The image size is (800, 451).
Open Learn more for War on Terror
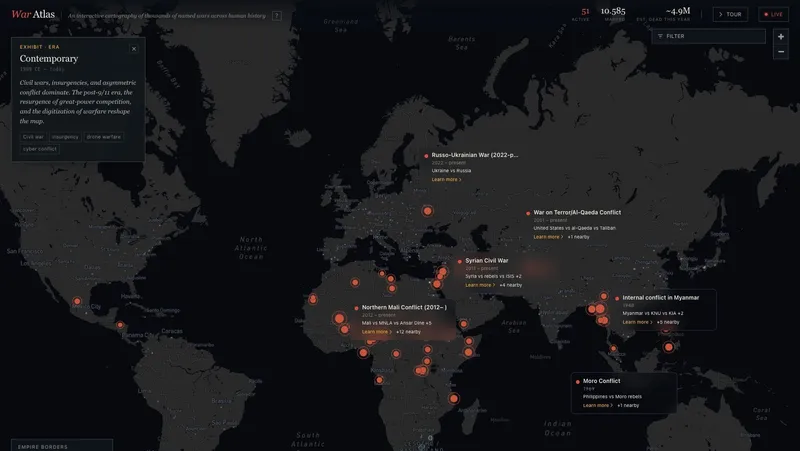[x=548, y=237]
